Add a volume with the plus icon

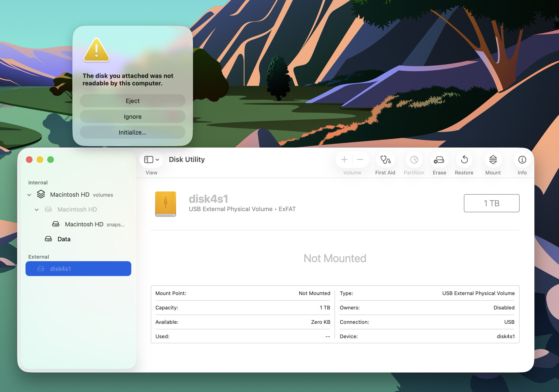click(344, 160)
